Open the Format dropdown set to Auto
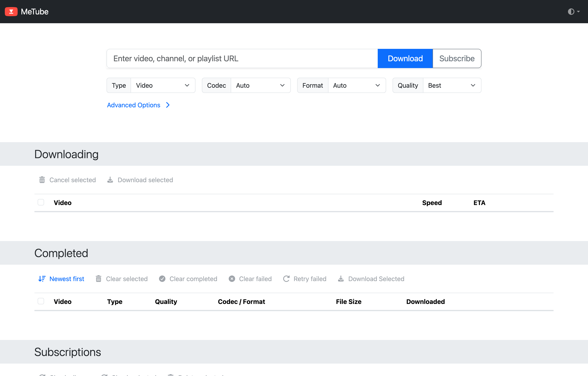Viewport: 588px width, 376px height. [357, 85]
